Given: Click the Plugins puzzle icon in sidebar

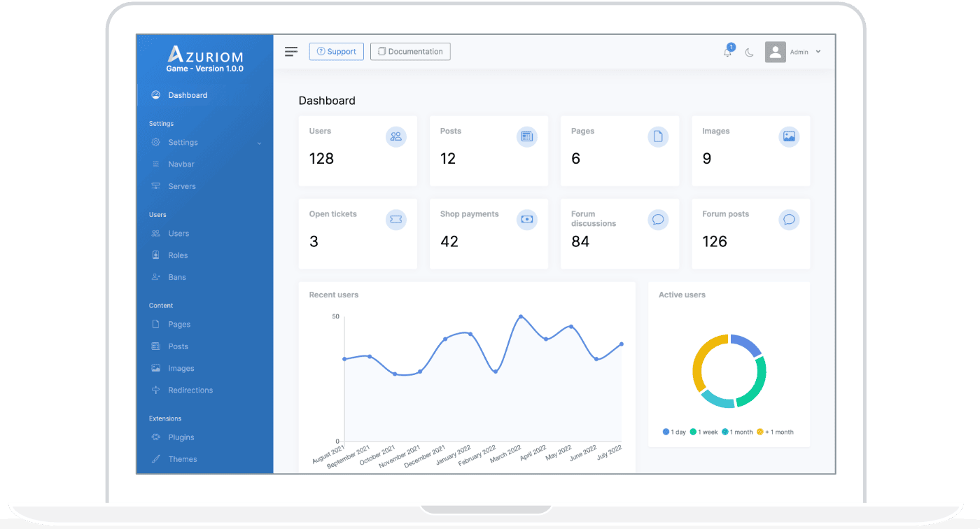Looking at the screenshot, I should pos(156,437).
